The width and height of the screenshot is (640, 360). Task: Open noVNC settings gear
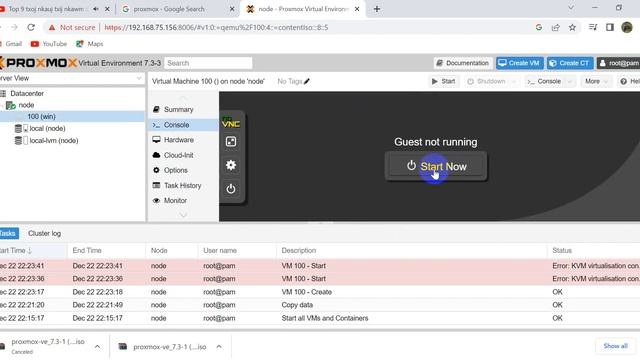tap(231, 165)
